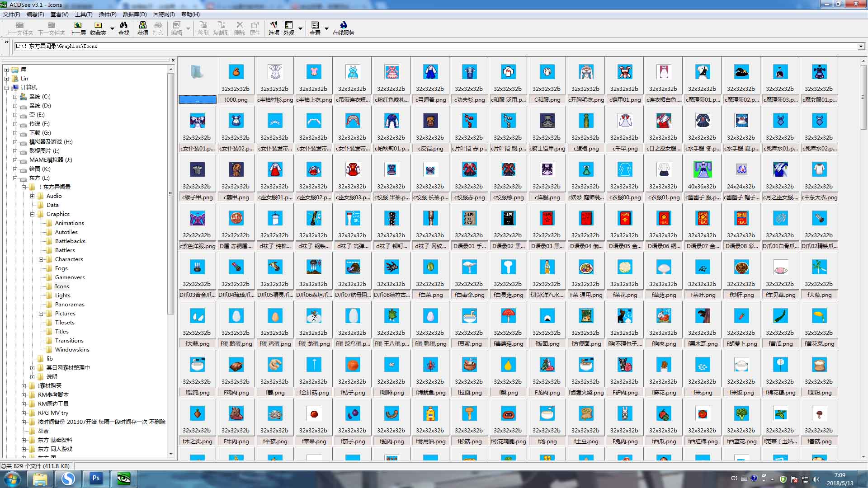The height and width of the screenshot is (488, 868).
Task: Open 在线服务 (online services) icon
Action: pyautogui.click(x=344, y=28)
